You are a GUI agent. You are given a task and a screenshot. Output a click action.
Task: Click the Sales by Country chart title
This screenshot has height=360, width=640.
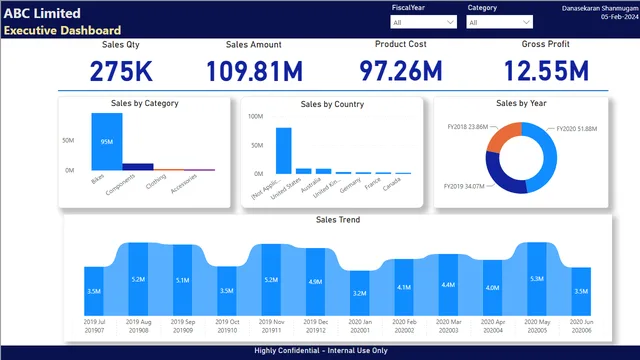pyautogui.click(x=332, y=104)
